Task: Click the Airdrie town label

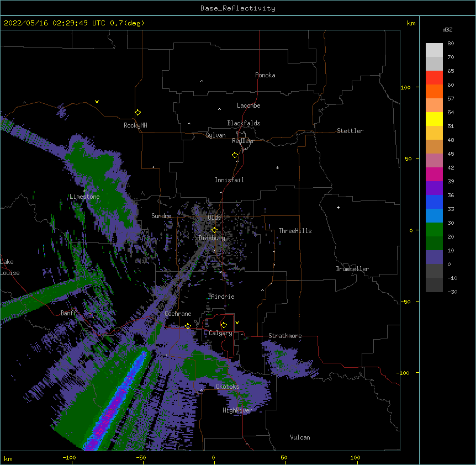Action: click(223, 297)
